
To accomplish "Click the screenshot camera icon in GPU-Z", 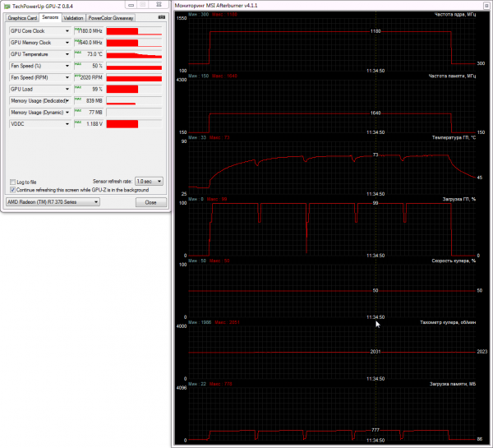I will coord(162,17).
